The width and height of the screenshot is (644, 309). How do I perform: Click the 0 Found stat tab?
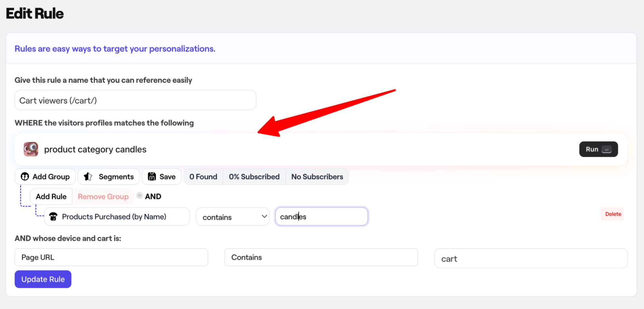[x=203, y=177]
